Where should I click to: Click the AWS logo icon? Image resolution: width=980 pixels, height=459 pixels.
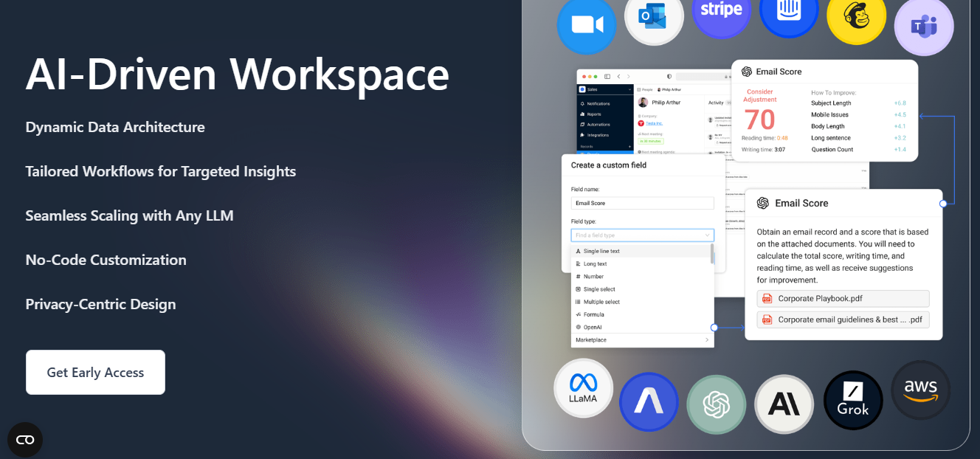tap(920, 390)
